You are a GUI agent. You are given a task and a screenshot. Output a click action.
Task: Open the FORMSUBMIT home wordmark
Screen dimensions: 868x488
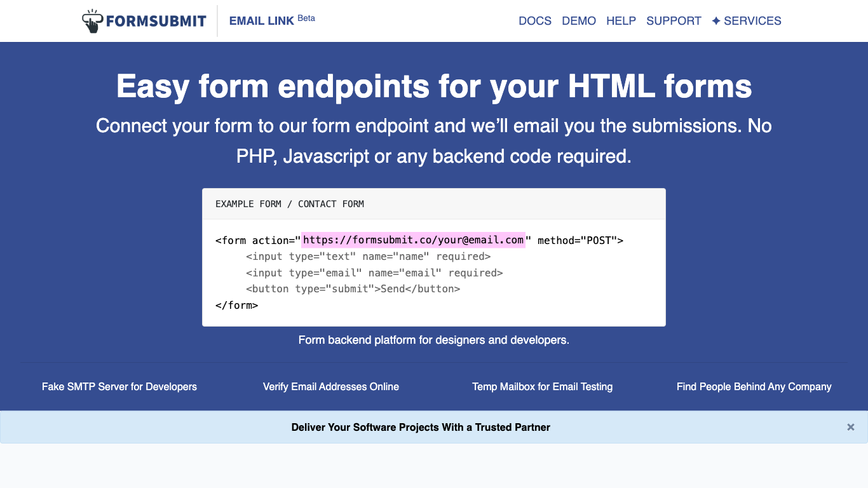[x=156, y=21]
